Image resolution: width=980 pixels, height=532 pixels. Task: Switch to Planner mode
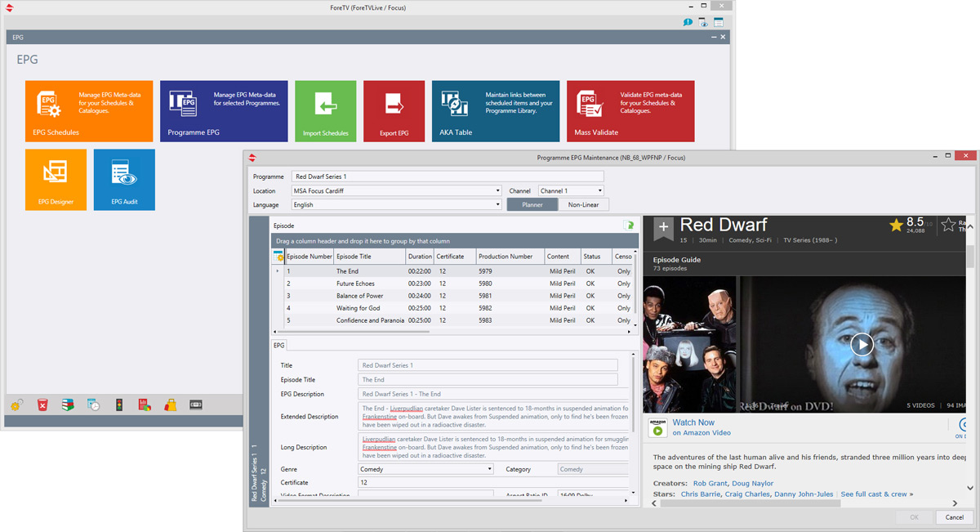pos(532,204)
